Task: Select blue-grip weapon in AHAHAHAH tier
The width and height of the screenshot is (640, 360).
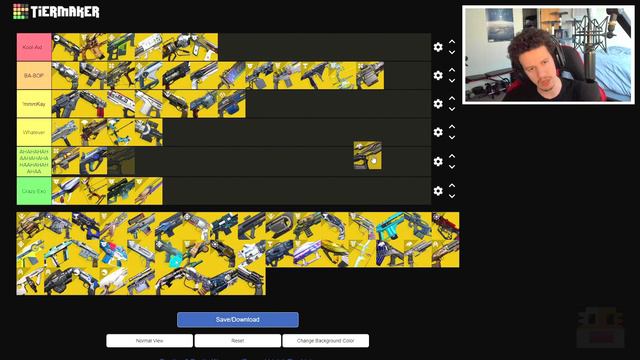Action: tap(93, 161)
